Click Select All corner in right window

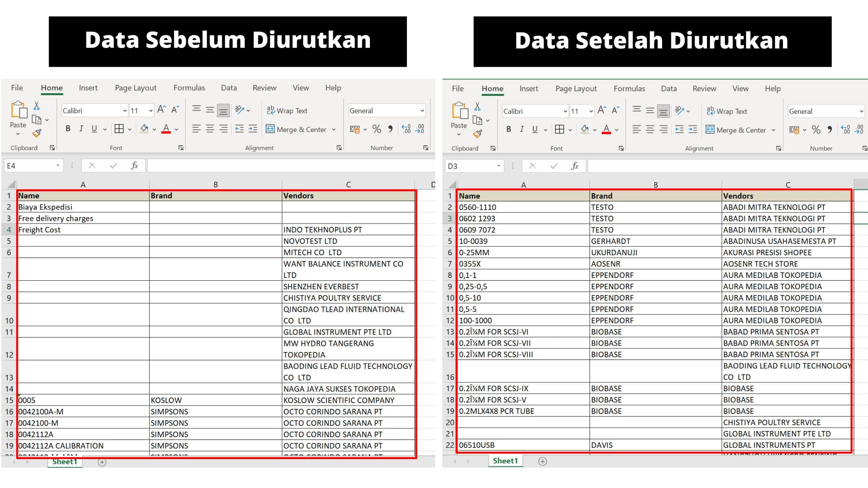452,185
